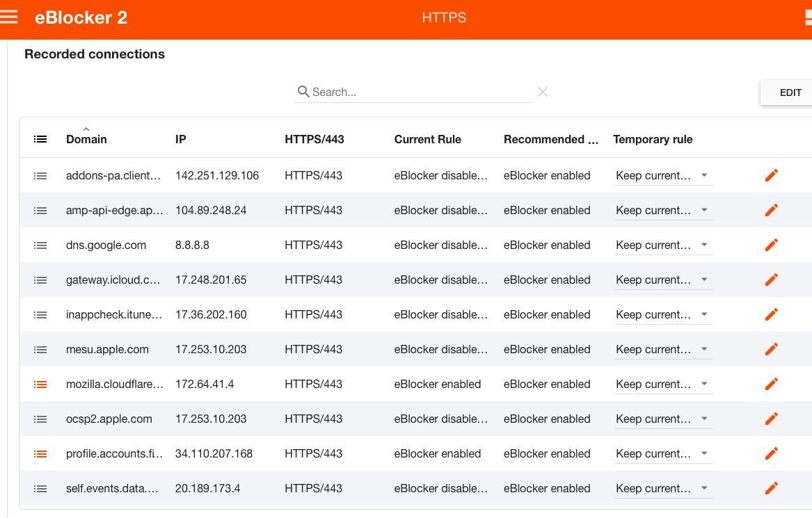Image resolution: width=812 pixels, height=518 pixels.
Task: Select IP address 20.189.173.4
Action: (207, 488)
